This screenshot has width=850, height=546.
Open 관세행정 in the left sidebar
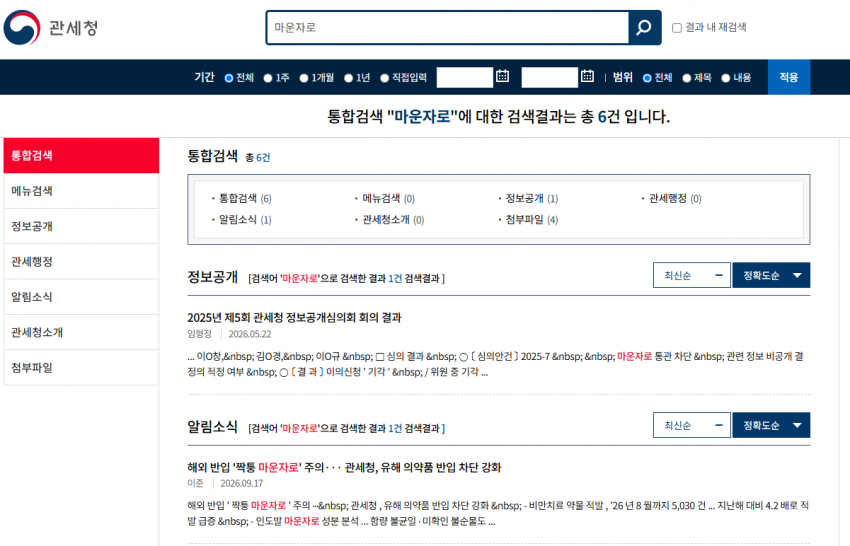click(x=81, y=262)
